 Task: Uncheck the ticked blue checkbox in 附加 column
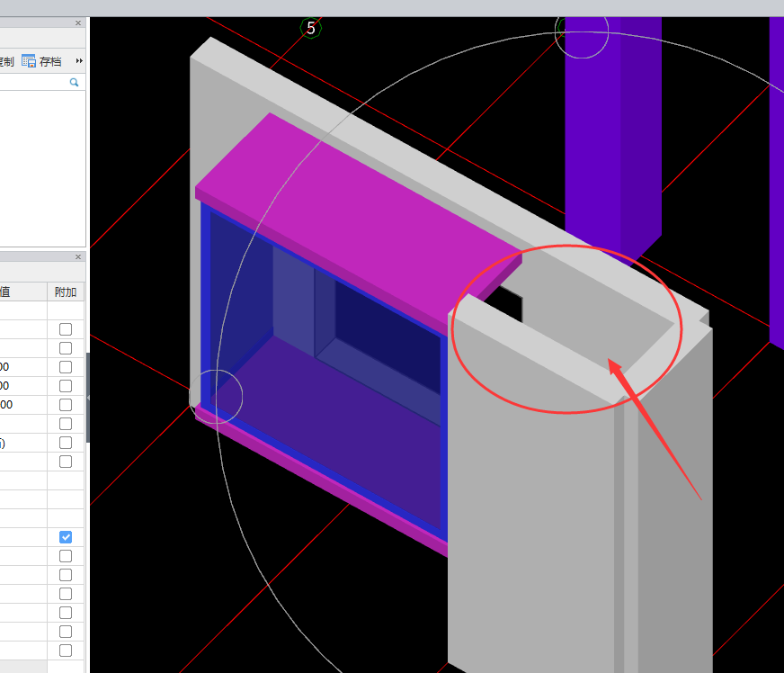(x=66, y=537)
